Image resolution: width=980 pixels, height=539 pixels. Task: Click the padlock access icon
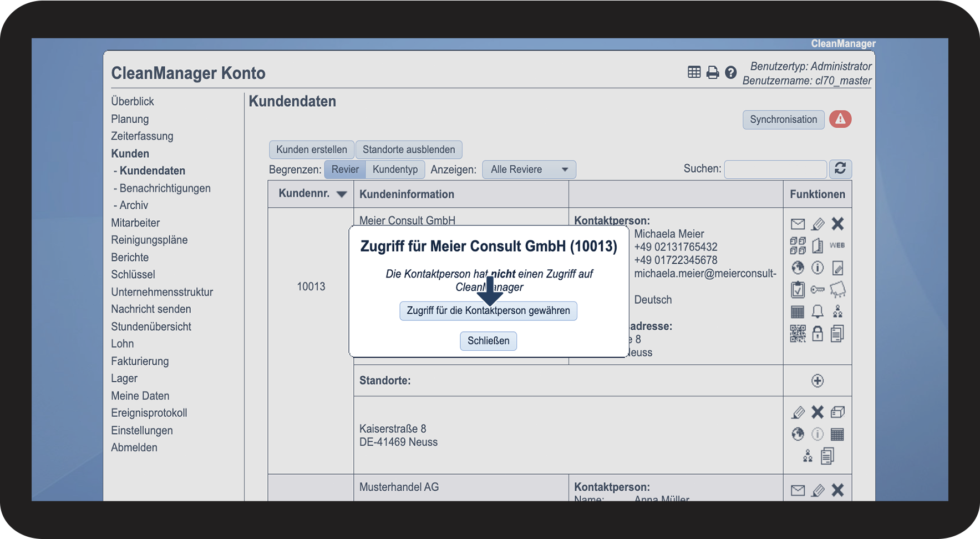coord(817,334)
